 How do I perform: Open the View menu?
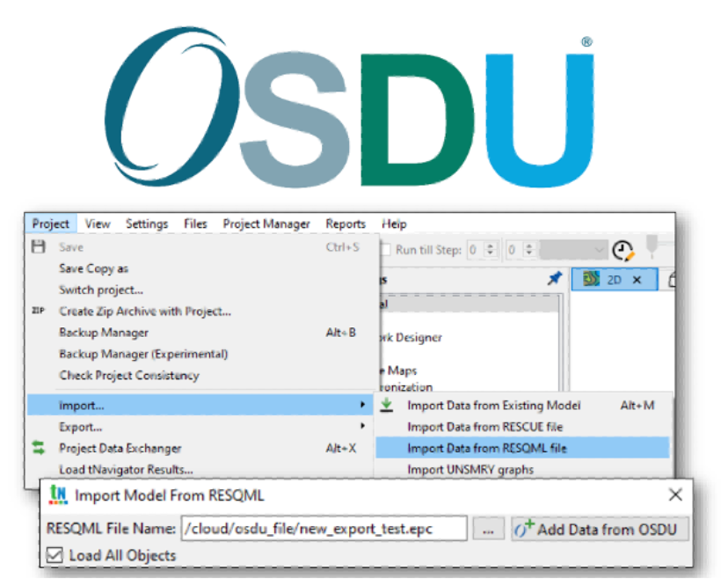pos(98,224)
